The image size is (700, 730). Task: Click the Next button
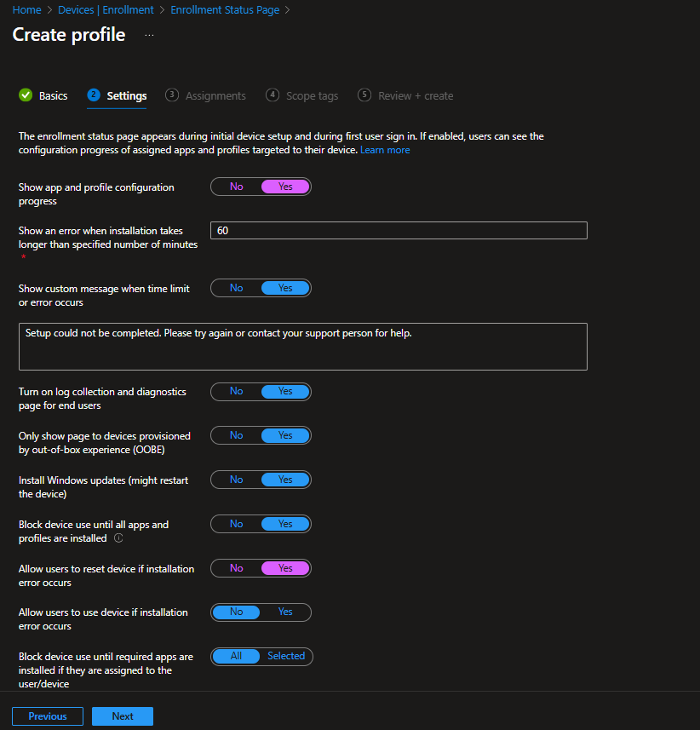click(x=123, y=716)
